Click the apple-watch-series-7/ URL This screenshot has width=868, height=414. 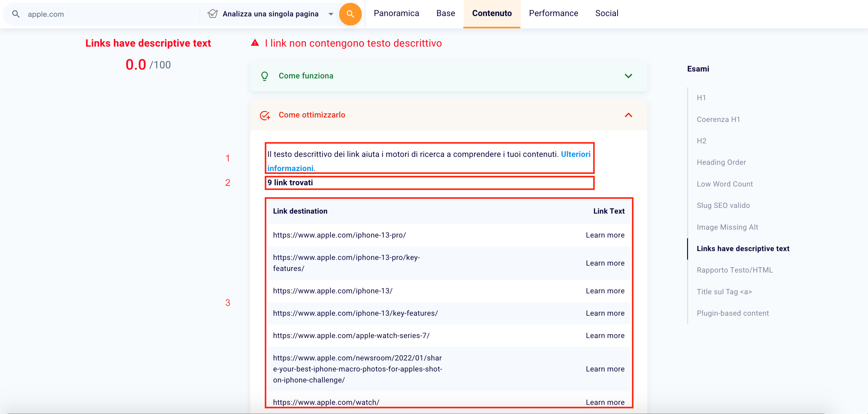pyautogui.click(x=351, y=336)
